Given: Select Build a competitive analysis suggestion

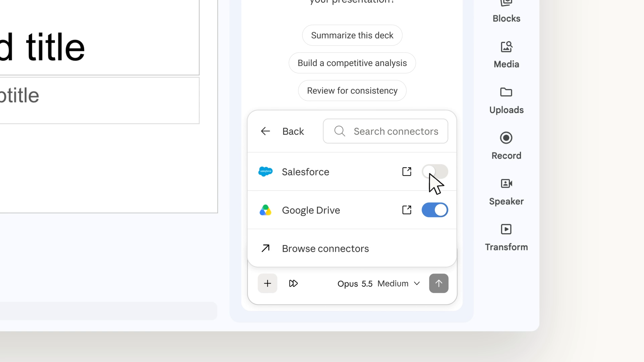Looking at the screenshot, I should point(352,63).
